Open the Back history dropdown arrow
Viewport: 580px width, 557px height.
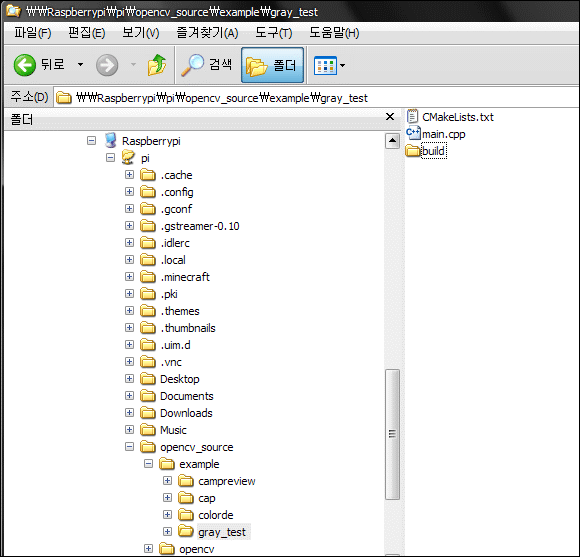[x=80, y=65]
